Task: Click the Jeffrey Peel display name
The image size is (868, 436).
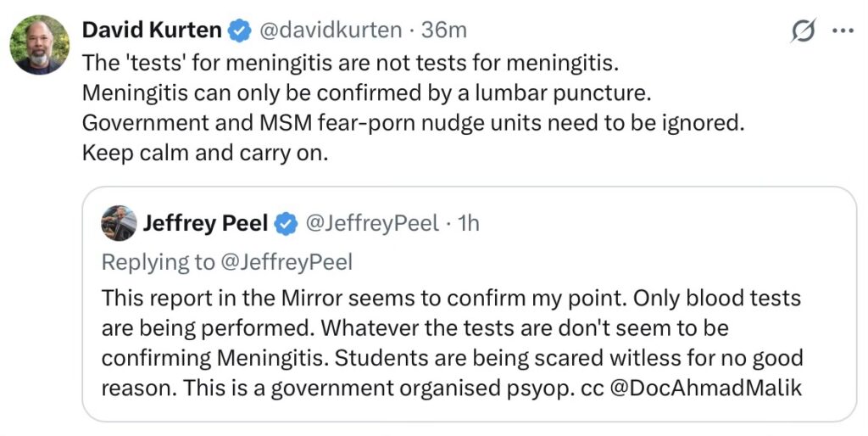Action: tap(206, 224)
